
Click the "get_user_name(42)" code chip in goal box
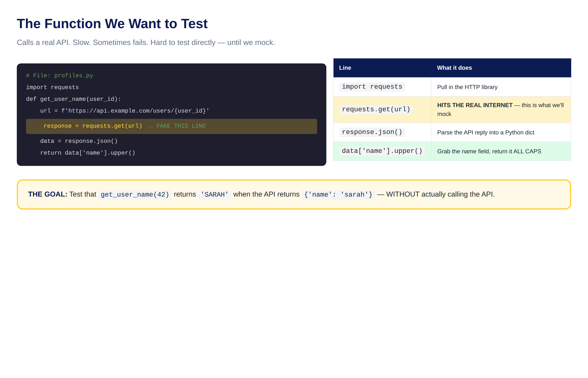point(135,195)
